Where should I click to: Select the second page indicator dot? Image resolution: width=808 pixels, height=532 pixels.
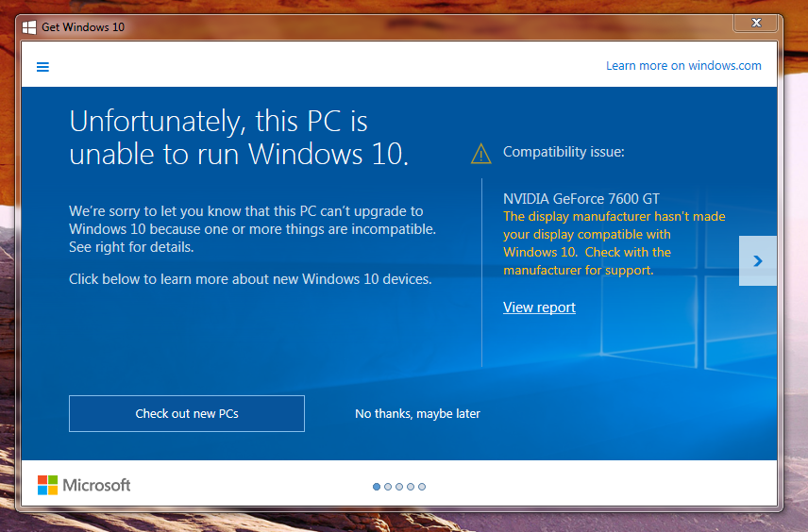pyautogui.click(x=388, y=487)
